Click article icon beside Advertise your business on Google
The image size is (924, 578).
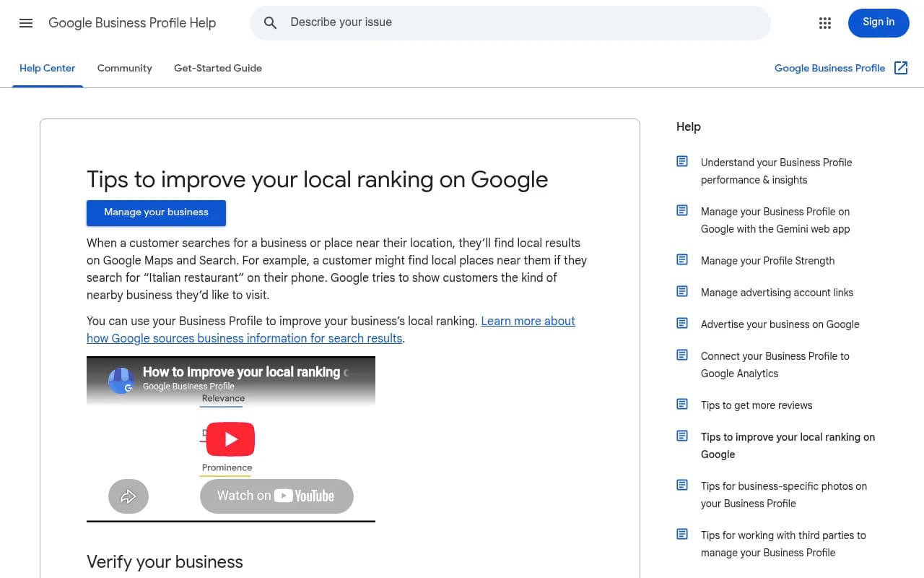682,323
